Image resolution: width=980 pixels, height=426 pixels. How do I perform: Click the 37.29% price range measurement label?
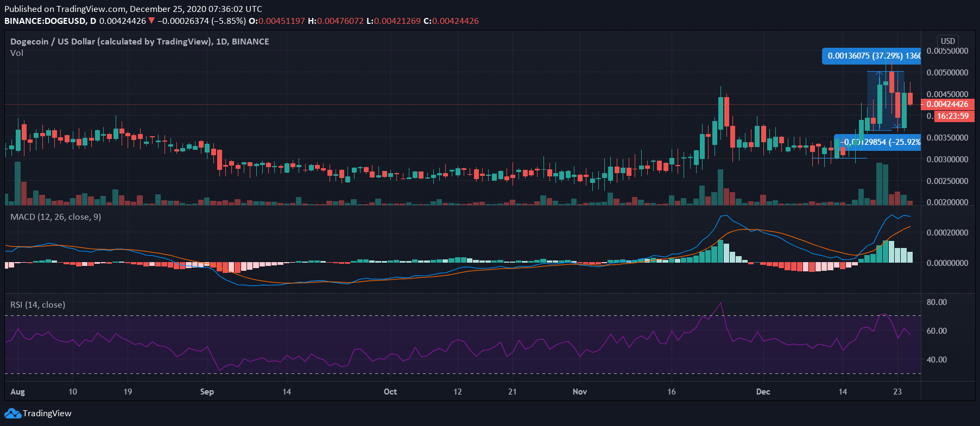pos(871,56)
